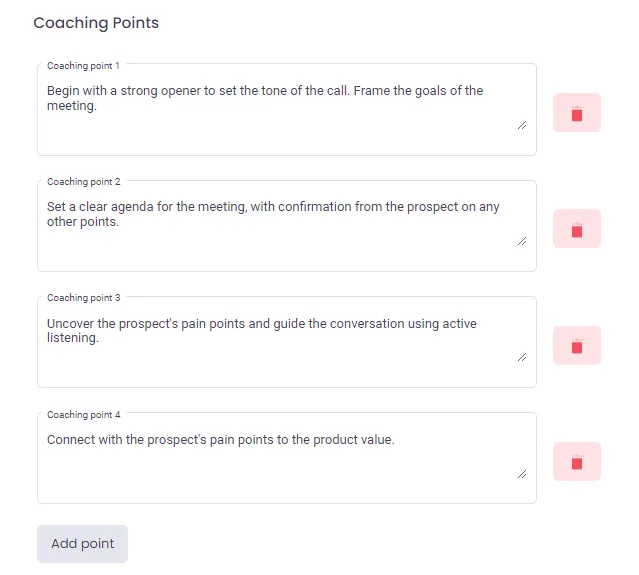Click resize grip of the strong opener textarea

[x=522, y=126]
